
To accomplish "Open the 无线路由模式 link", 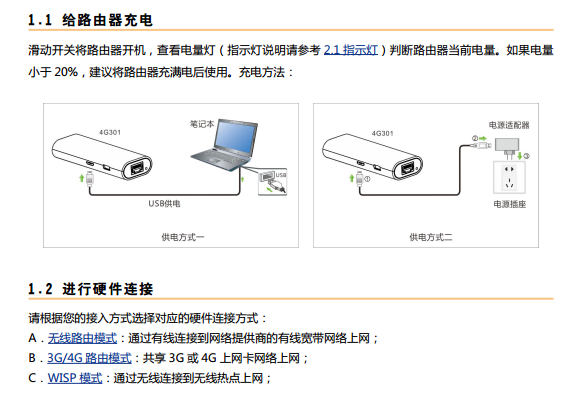I will click(x=83, y=338).
